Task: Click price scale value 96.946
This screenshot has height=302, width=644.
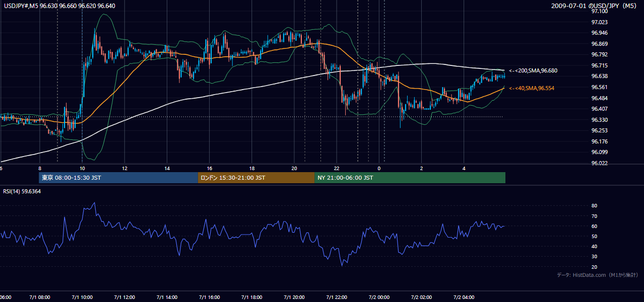Action: (x=600, y=33)
